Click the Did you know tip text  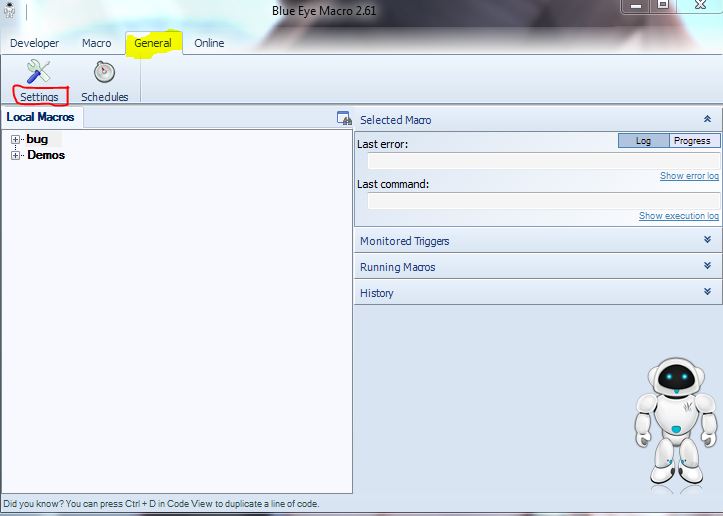coord(161,504)
